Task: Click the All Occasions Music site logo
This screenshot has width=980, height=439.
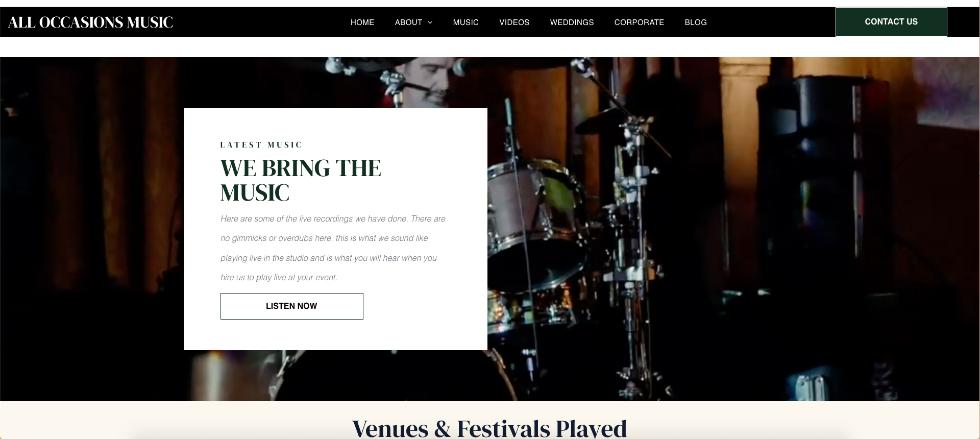Action: point(90,22)
